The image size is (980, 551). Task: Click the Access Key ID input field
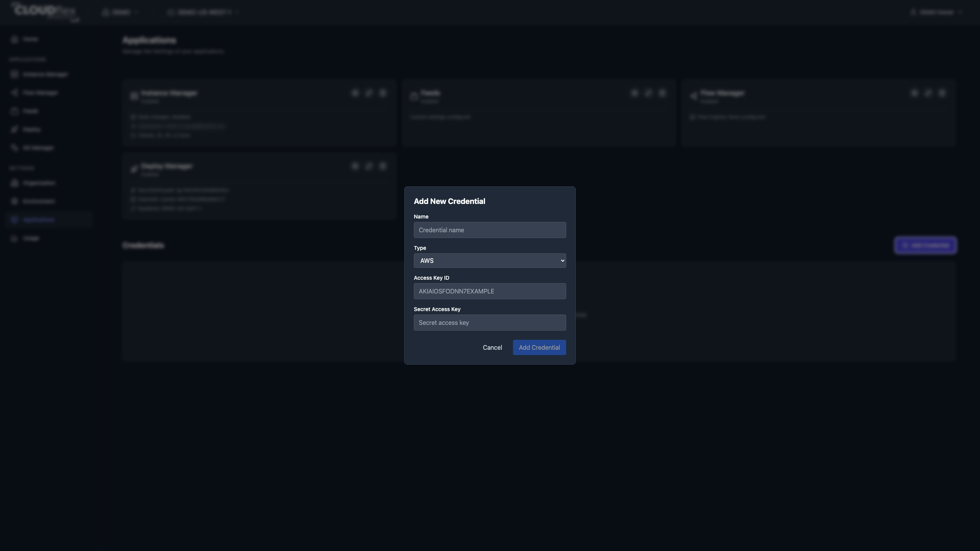click(x=490, y=291)
